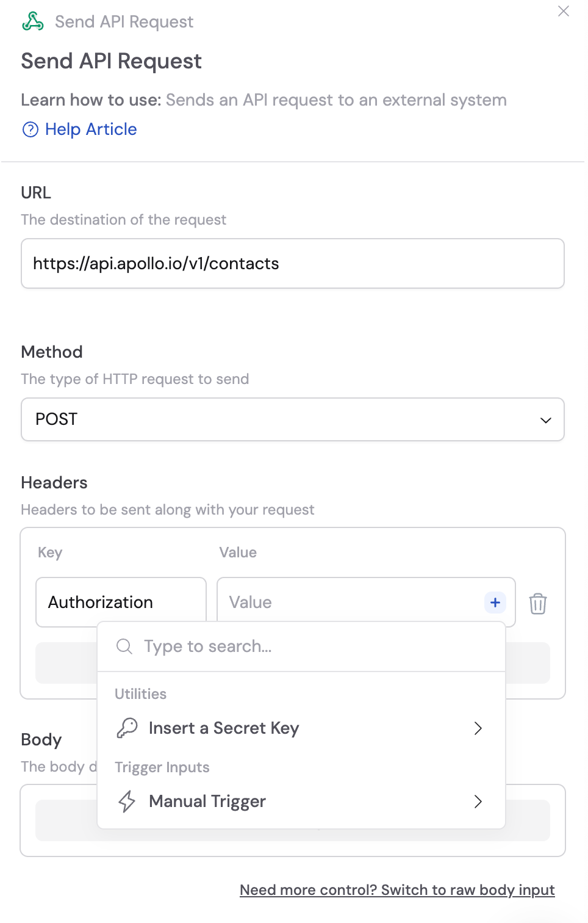Click the plus icon in the Value field
588x923 pixels.
[x=495, y=602]
